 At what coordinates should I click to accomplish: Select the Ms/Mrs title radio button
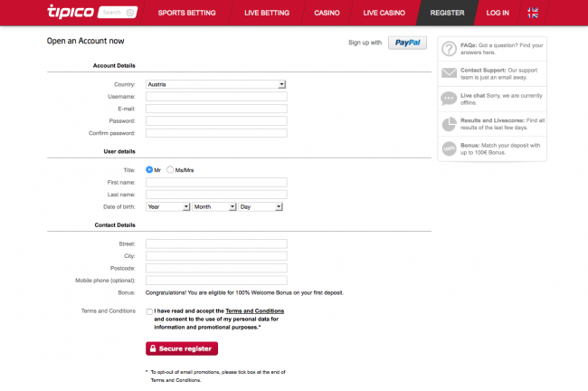[x=170, y=169]
